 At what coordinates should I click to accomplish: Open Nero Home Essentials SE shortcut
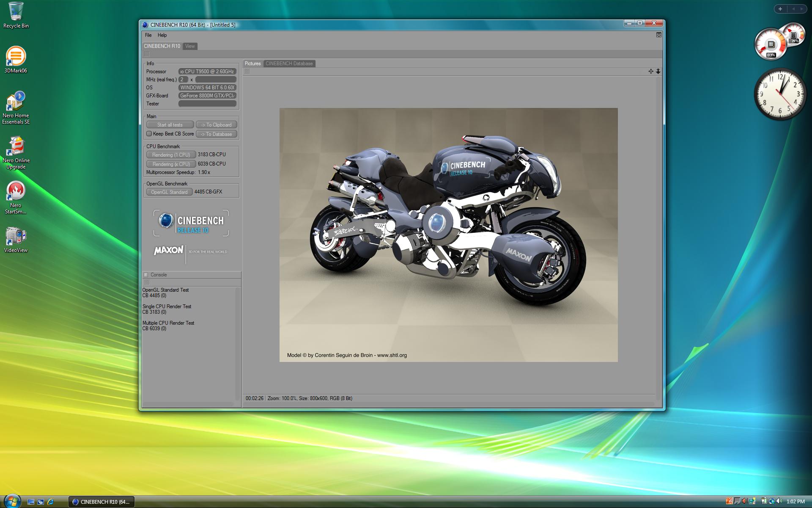tap(16, 108)
